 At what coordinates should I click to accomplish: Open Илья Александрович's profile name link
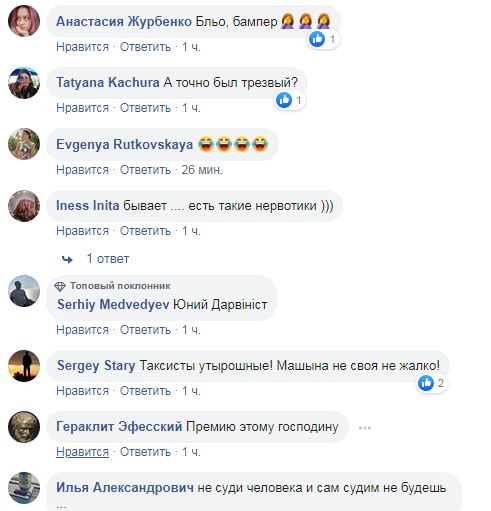tap(125, 487)
